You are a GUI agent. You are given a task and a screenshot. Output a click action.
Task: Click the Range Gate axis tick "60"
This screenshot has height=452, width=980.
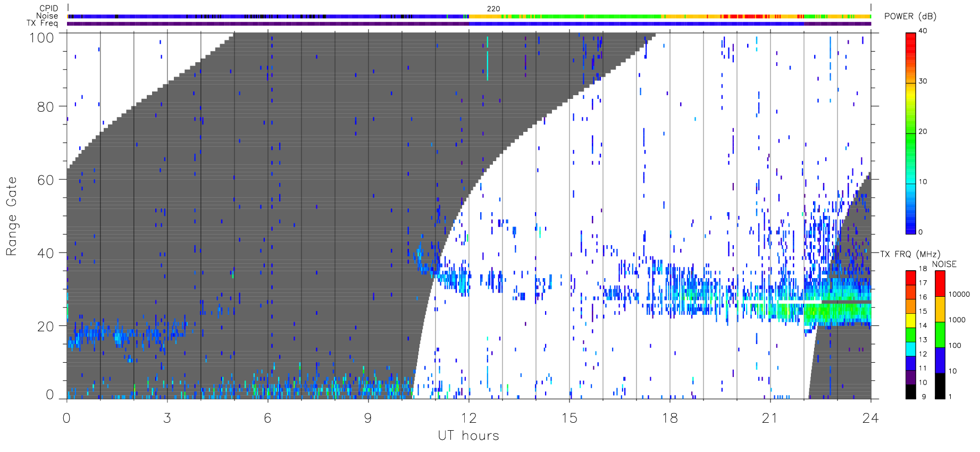(x=46, y=180)
